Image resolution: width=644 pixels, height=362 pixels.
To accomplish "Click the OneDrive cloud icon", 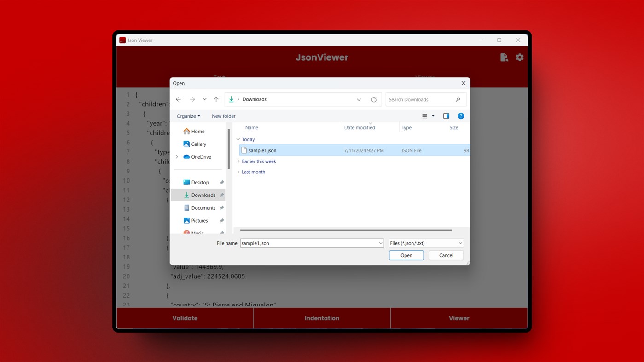I will 186,157.
